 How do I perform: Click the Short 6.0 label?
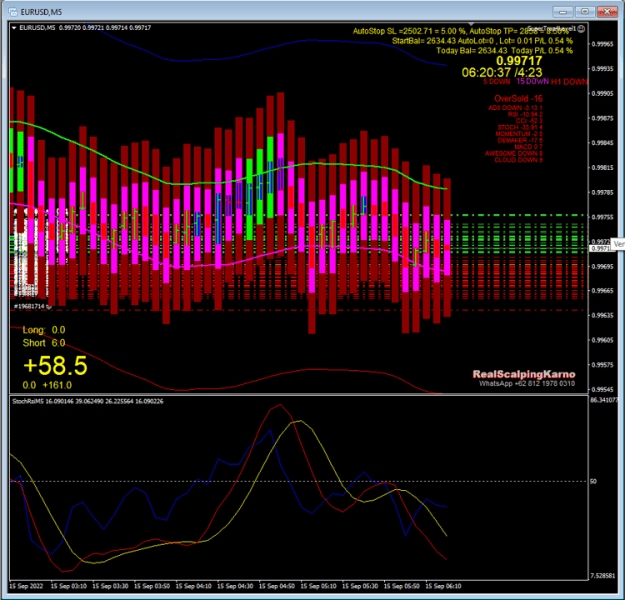click(44, 343)
